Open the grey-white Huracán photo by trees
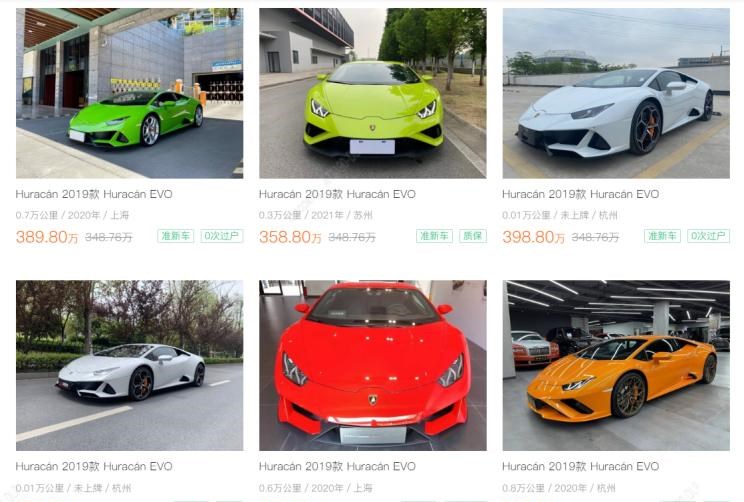The image size is (744, 502). point(130,365)
